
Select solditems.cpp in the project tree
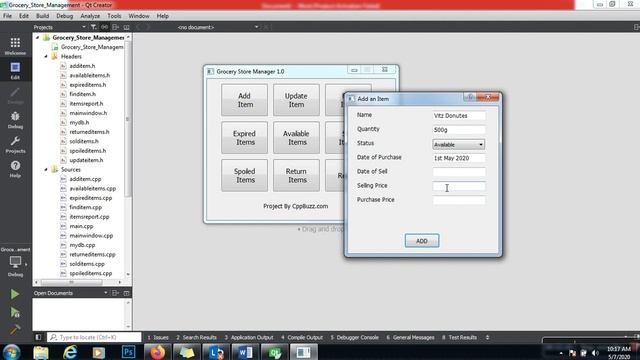[87, 264]
